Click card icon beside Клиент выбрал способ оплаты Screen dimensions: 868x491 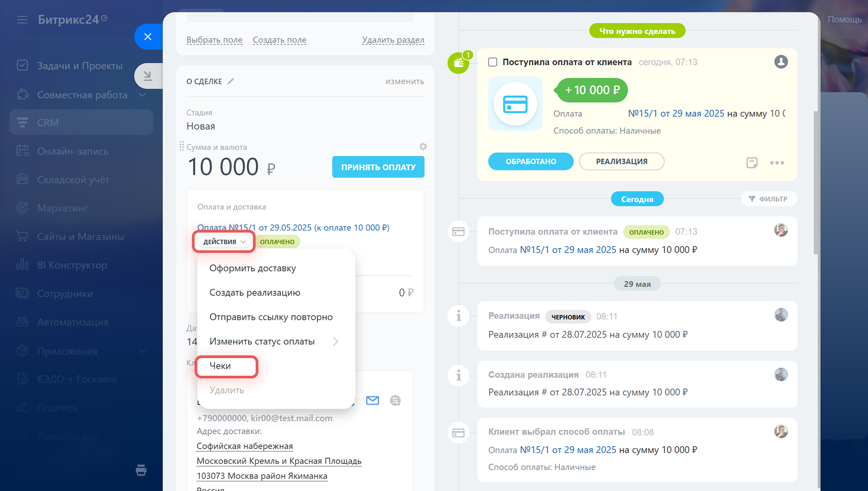458,433
